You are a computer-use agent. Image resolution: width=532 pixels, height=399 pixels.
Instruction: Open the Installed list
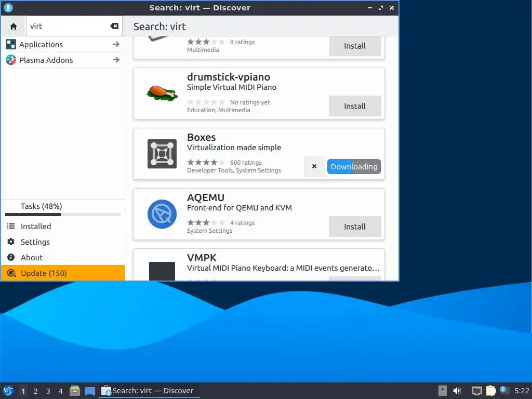point(63,227)
